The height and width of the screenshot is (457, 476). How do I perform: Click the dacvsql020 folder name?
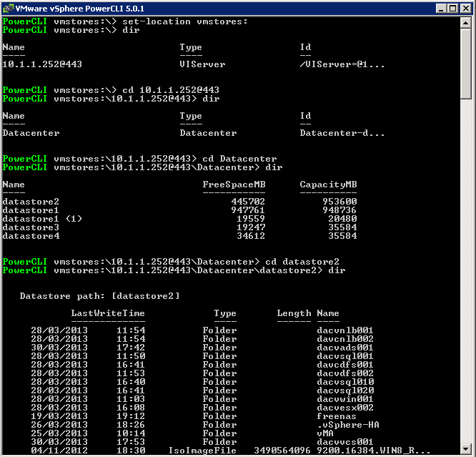[345, 390]
